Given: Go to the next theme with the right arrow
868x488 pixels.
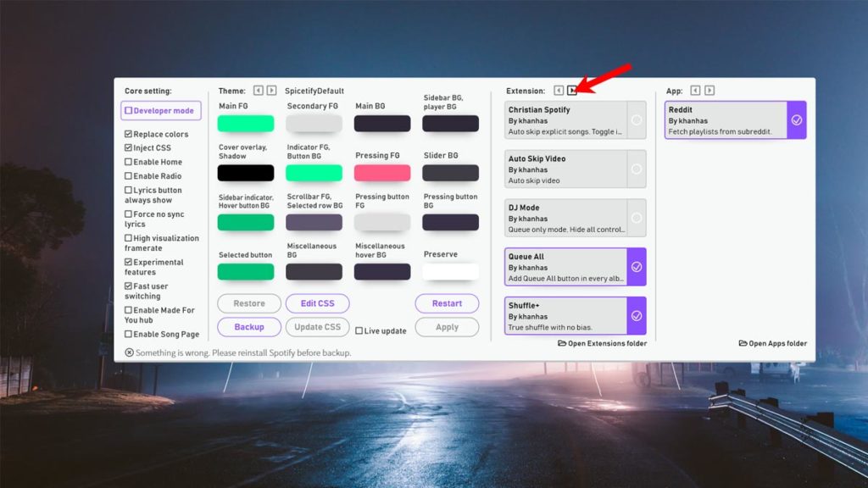Looking at the screenshot, I should [271, 90].
